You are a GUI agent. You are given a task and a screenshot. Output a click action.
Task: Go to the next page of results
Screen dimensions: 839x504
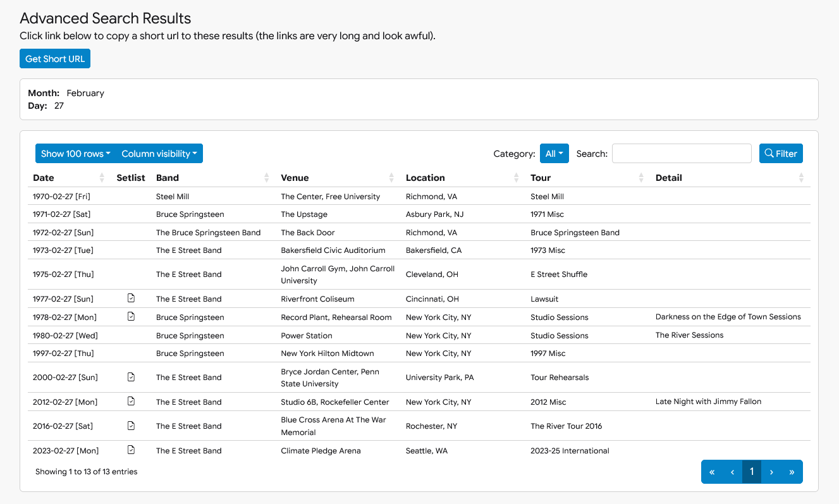coord(771,472)
